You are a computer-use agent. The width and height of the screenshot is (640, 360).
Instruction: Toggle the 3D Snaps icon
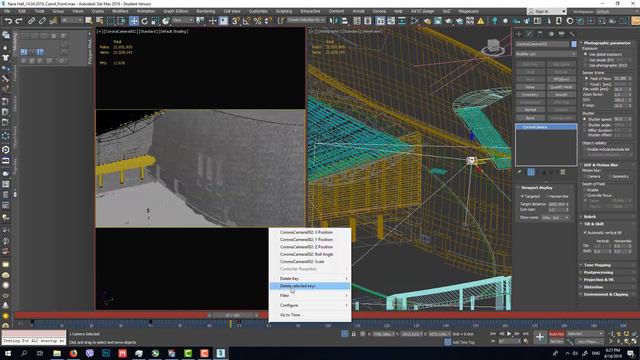click(236, 21)
